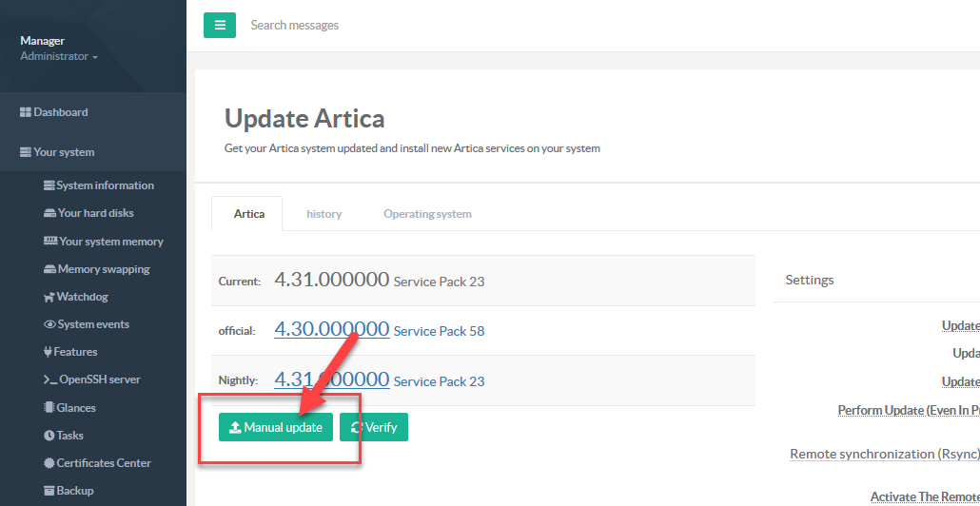Toggle the hamburger menu button
Viewport: 980px width, 506px height.
tap(219, 26)
